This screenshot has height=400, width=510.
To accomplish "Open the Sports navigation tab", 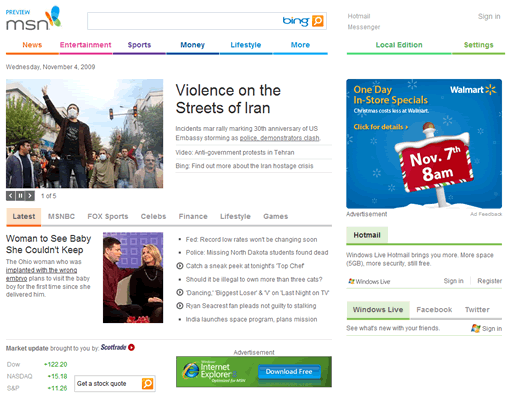I will click(139, 45).
